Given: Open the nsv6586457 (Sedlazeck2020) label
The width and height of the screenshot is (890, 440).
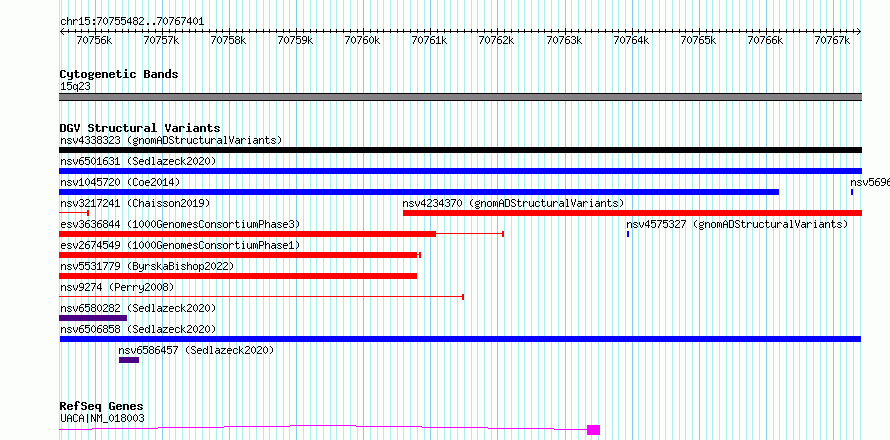Looking at the screenshot, I should [x=196, y=350].
